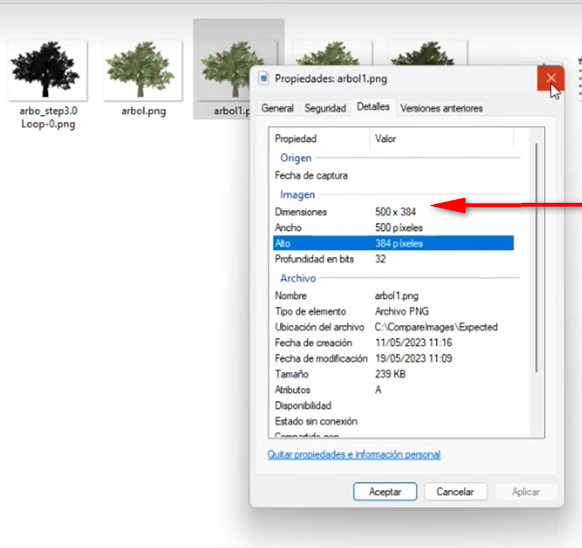The height and width of the screenshot is (548, 582).
Task: Select the Ubicación del archivo row
Action: pos(393,327)
